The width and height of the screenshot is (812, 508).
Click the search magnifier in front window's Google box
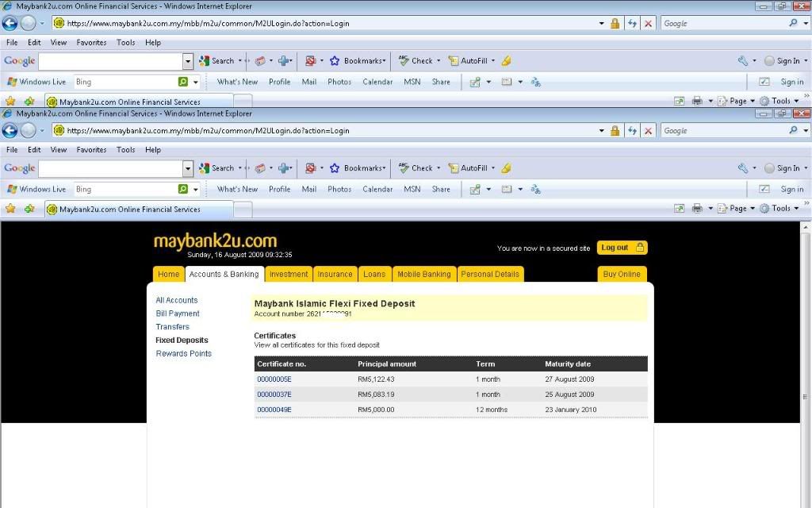(793, 130)
